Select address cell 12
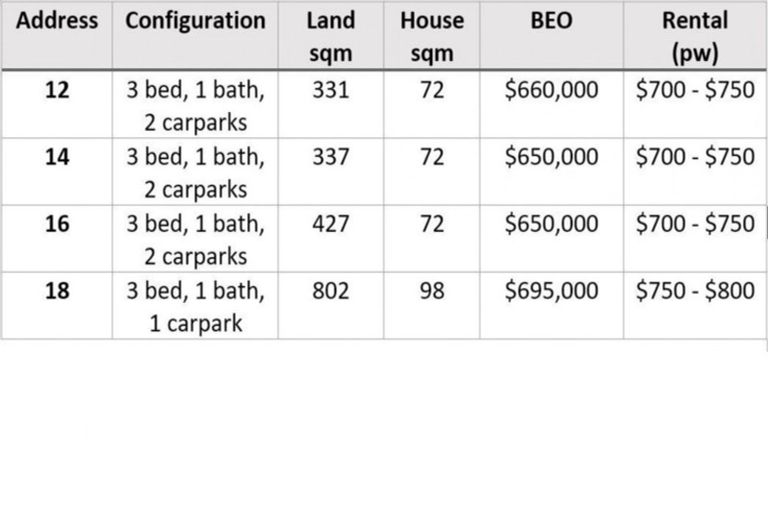768x512 pixels. point(57,91)
